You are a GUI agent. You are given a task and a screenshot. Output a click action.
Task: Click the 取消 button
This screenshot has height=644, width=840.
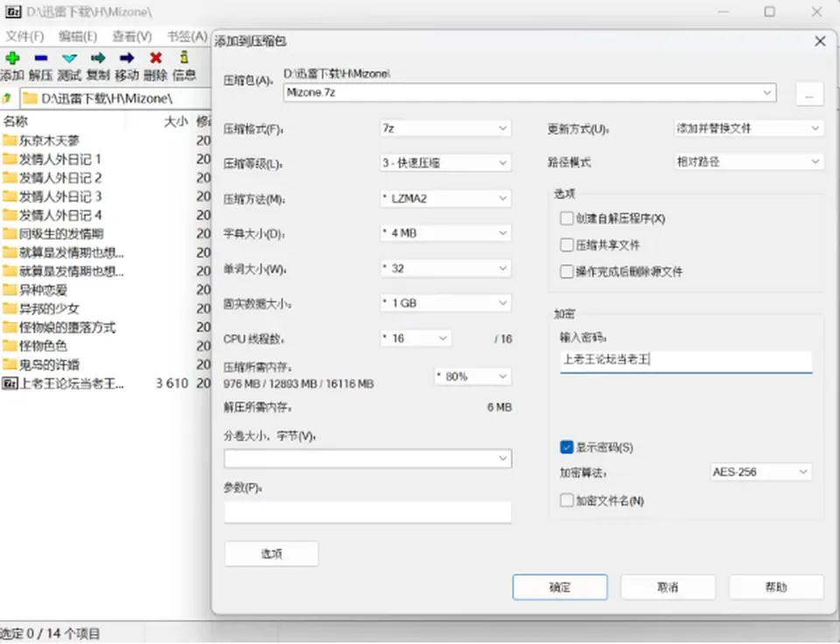click(668, 587)
